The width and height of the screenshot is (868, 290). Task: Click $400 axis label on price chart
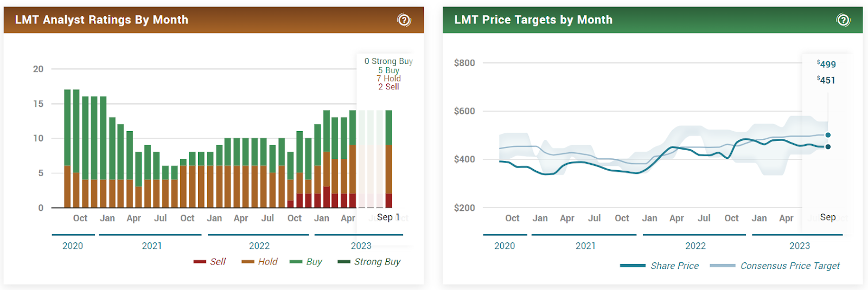(464, 159)
